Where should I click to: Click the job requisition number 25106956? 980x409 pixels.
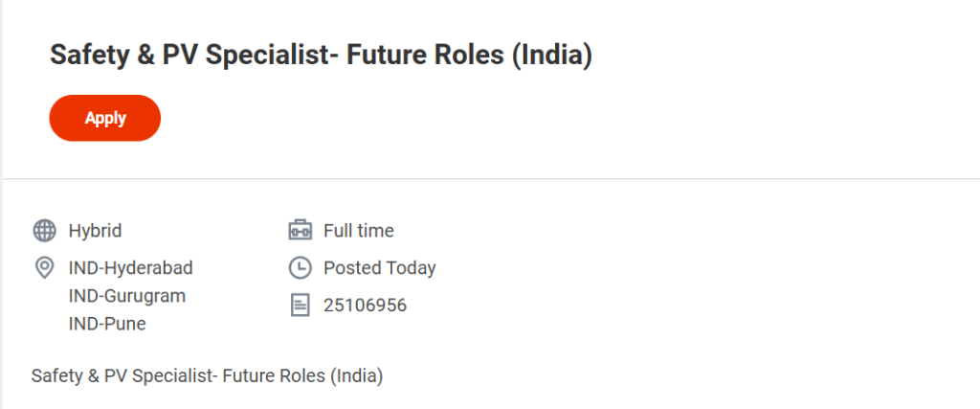pos(365,306)
